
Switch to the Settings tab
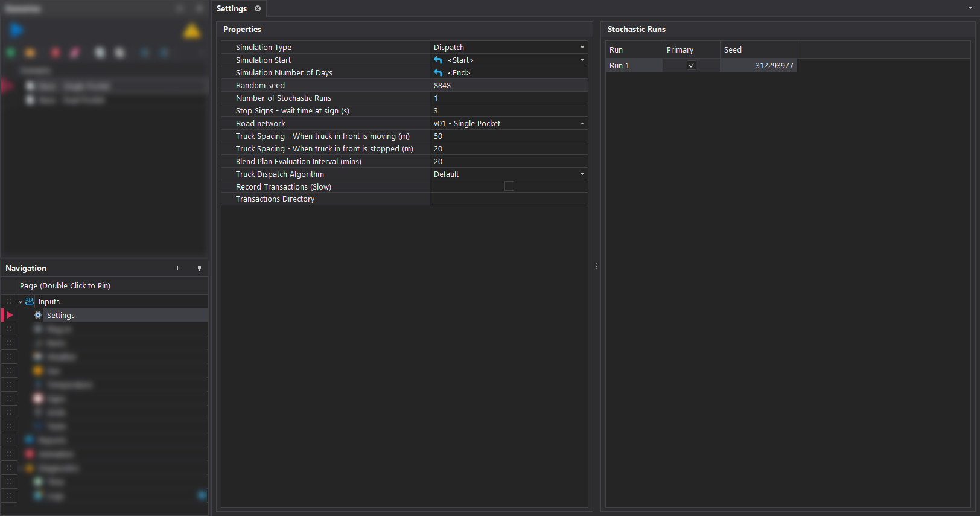tap(232, 8)
